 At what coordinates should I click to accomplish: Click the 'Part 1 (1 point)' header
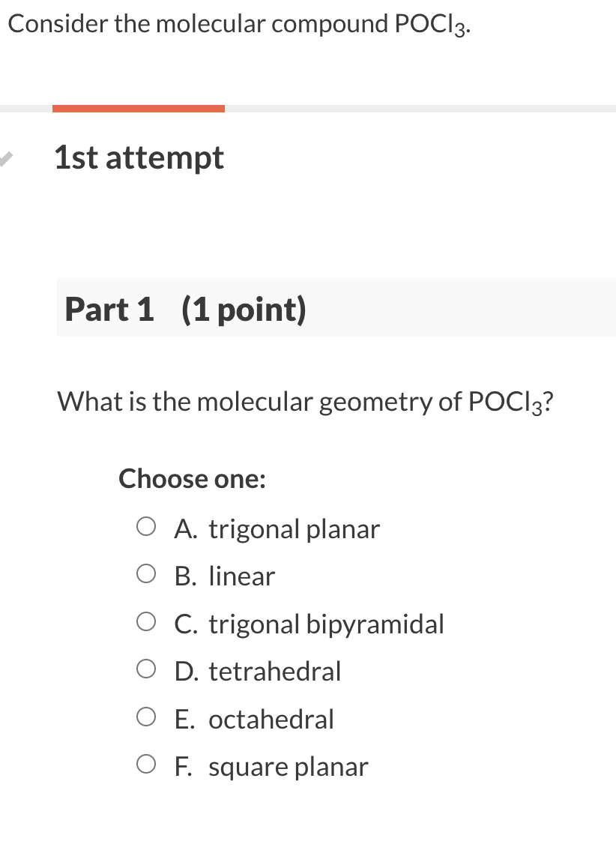click(x=185, y=308)
